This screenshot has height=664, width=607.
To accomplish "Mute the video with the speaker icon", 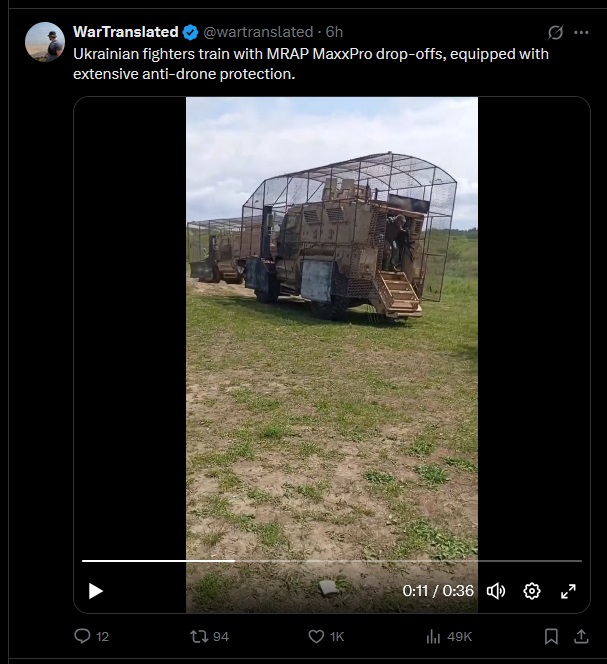I will click(496, 591).
